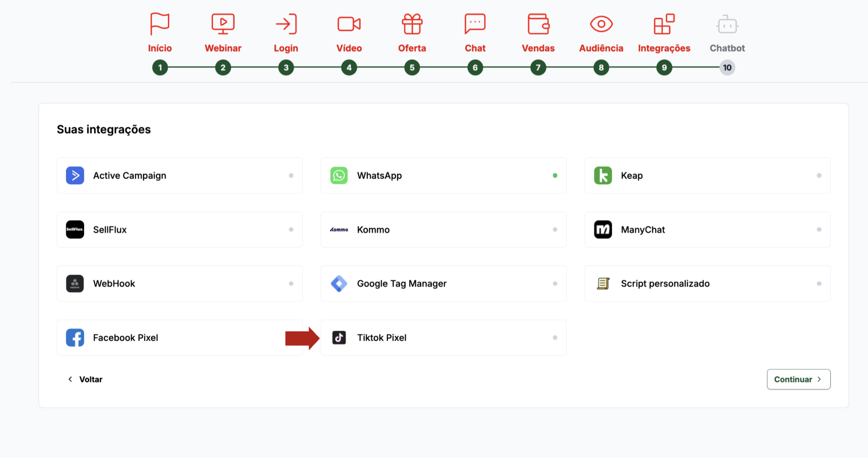Click the Tiktok Pixel logo icon
This screenshot has height=458, width=868.
339,338
